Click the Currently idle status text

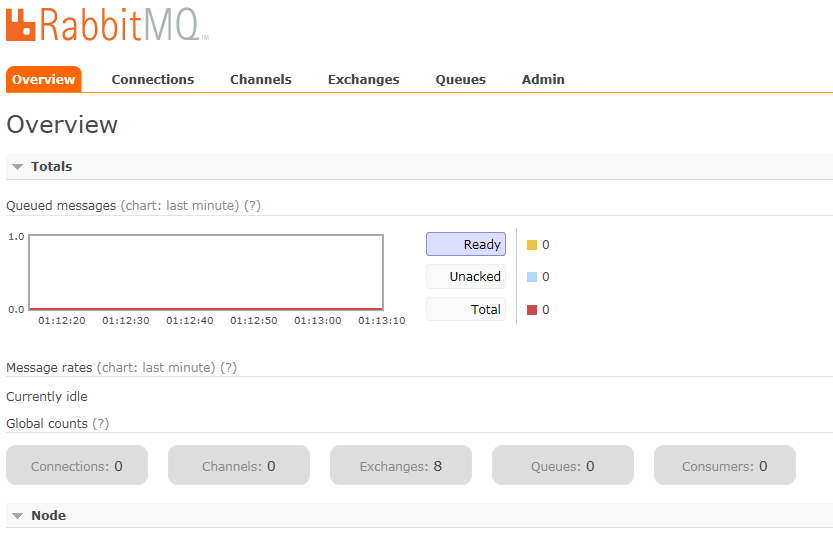pyautogui.click(x=47, y=397)
